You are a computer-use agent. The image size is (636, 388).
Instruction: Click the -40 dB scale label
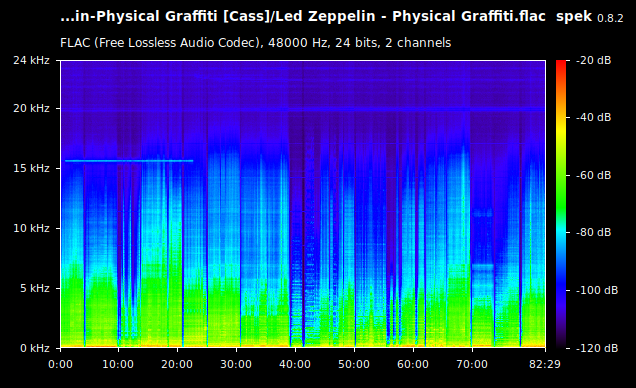pos(594,118)
